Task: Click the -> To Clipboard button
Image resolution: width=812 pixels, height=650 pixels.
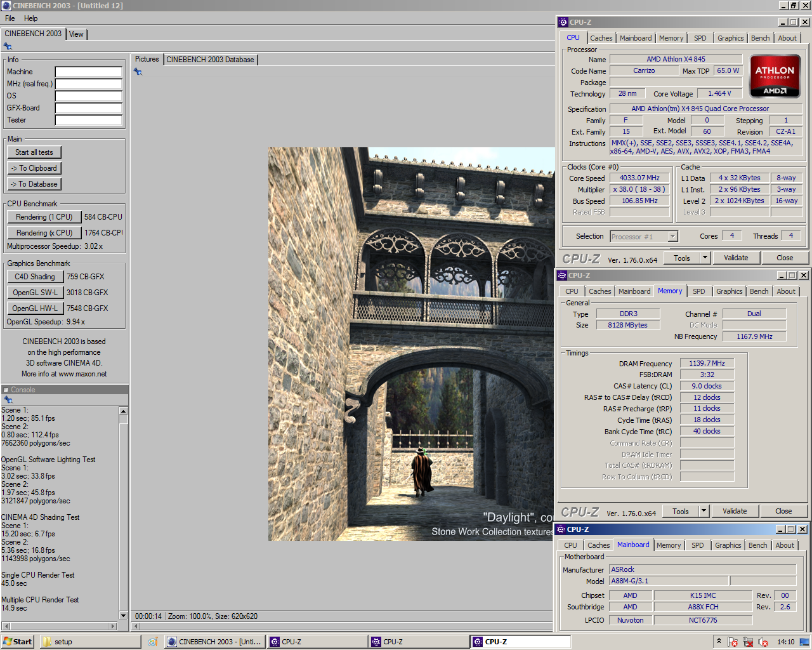Action: [x=34, y=168]
